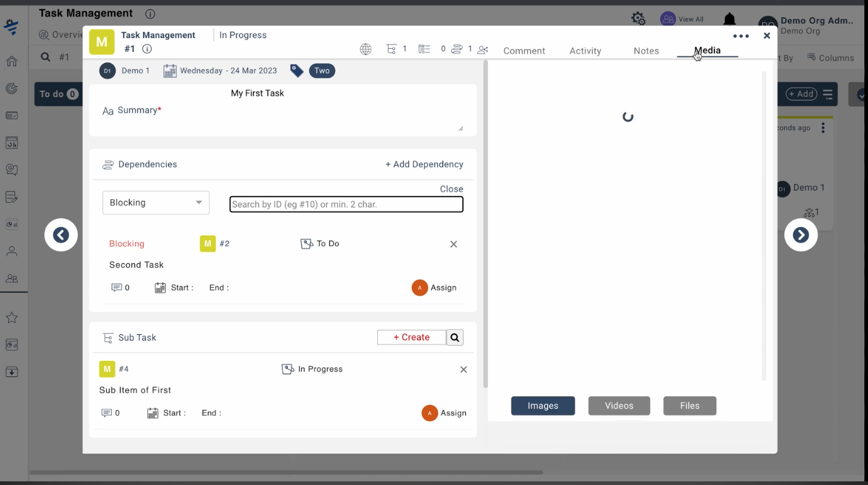The height and width of the screenshot is (485, 868).
Task: Show Images in the media panel
Action: click(543, 406)
